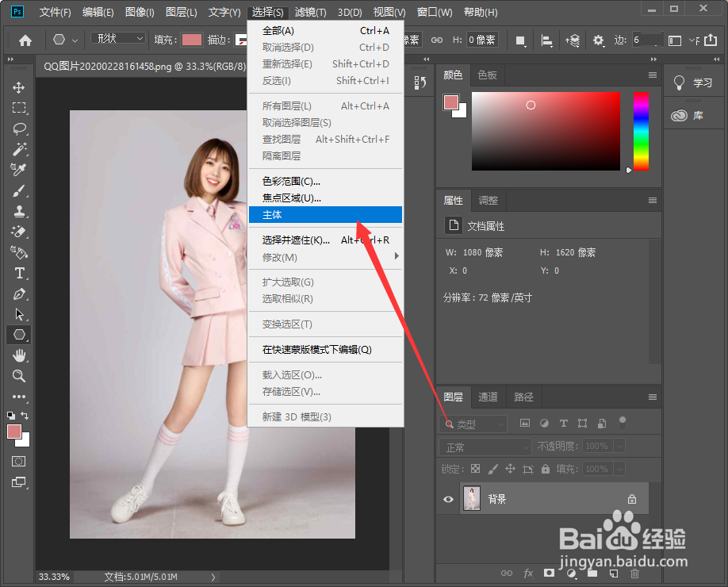The height and width of the screenshot is (587, 728).
Task: Switch to the 通道 panel tab
Action: point(488,397)
